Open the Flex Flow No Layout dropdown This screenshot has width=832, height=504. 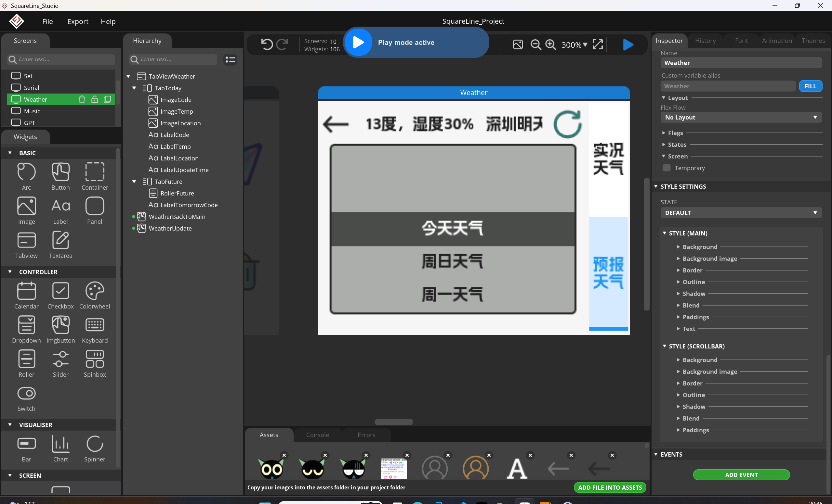[741, 118]
